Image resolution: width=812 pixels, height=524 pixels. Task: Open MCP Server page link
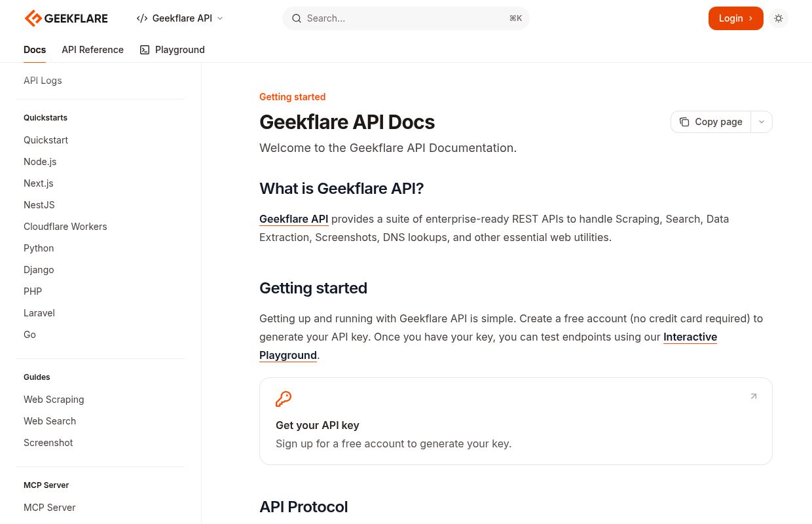[x=50, y=508]
